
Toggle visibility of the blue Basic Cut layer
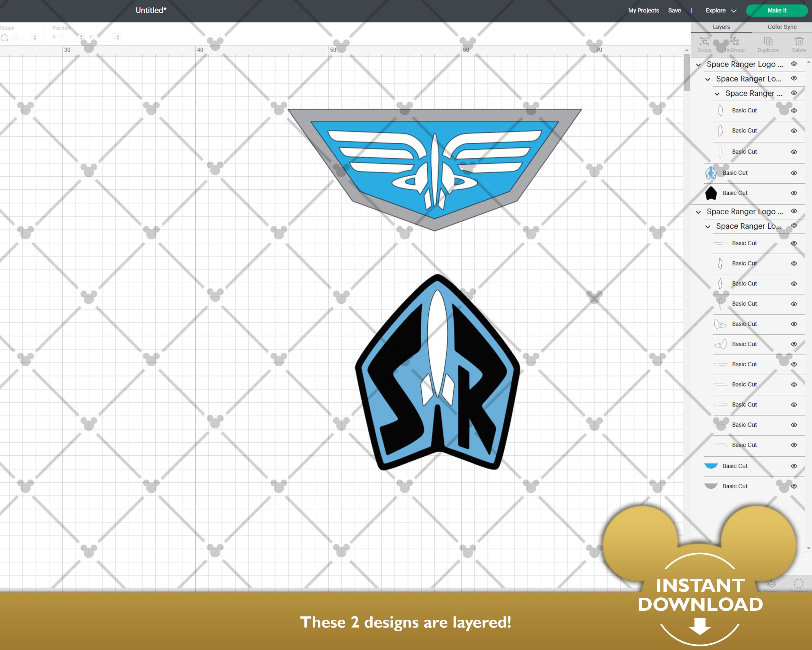pos(794,466)
